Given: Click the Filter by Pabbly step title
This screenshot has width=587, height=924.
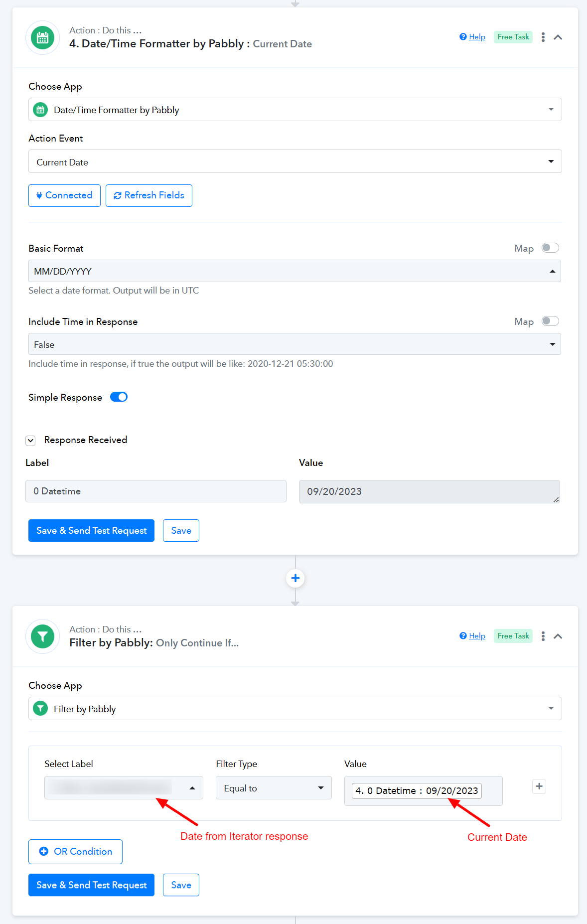Looking at the screenshot, I should (111, 643).
